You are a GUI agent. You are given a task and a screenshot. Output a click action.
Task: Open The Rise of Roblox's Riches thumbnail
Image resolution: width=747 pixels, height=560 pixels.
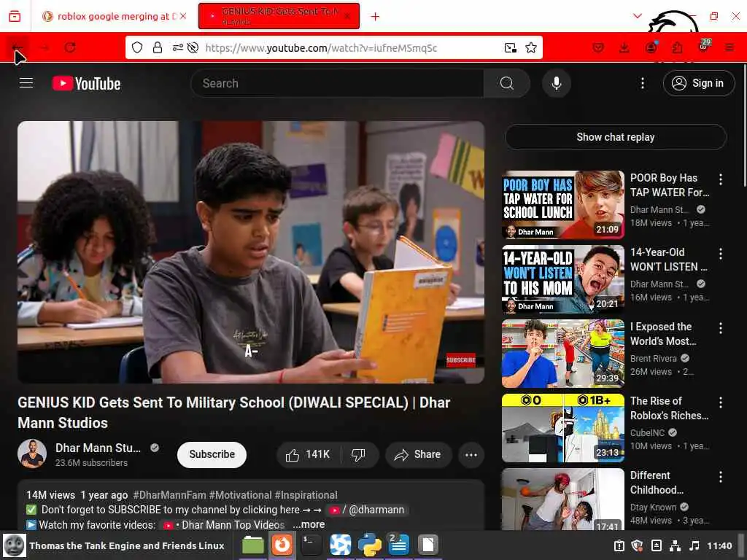562,427
